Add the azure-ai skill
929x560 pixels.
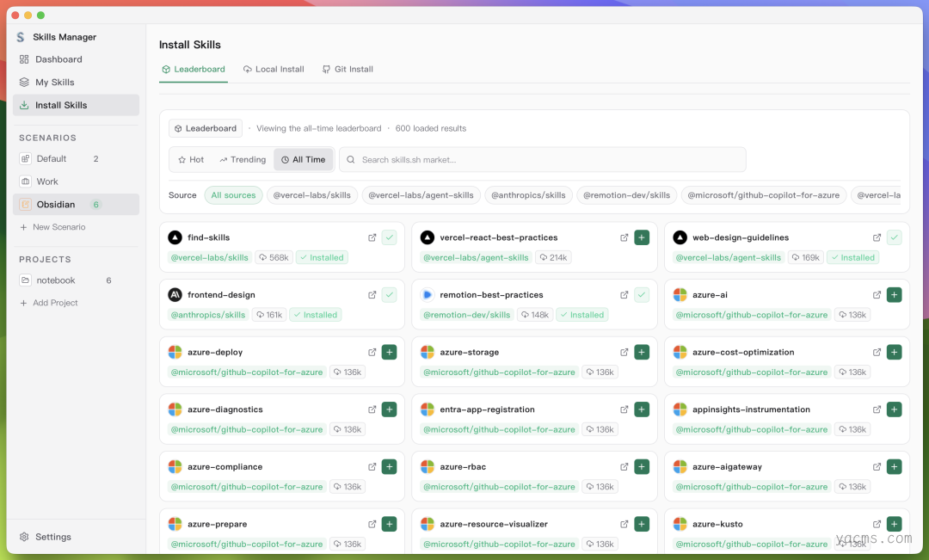(x=894, y=294)
